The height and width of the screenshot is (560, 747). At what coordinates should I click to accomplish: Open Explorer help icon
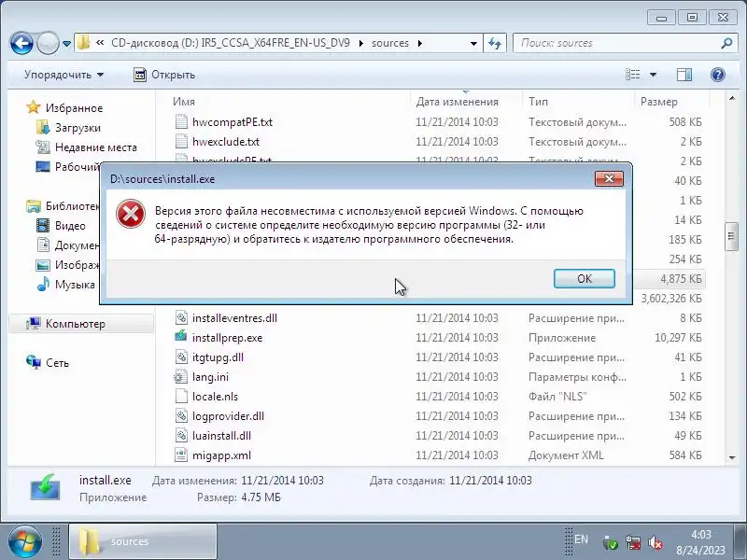717,75
